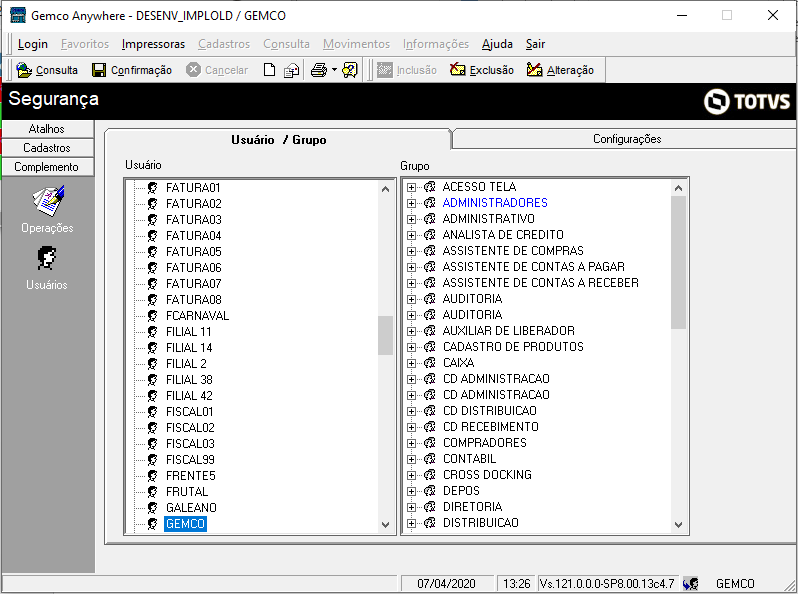Screen dimensions: 798x594
Task: Click the Grupo list scrollbar thumb
Action: pos(678,263)
